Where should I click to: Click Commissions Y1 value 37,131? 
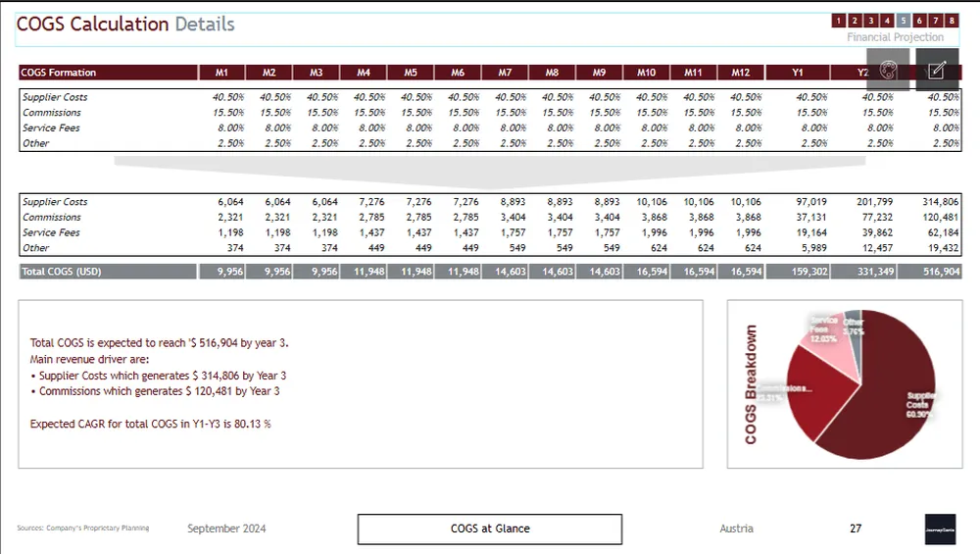(x=811, y=217)
